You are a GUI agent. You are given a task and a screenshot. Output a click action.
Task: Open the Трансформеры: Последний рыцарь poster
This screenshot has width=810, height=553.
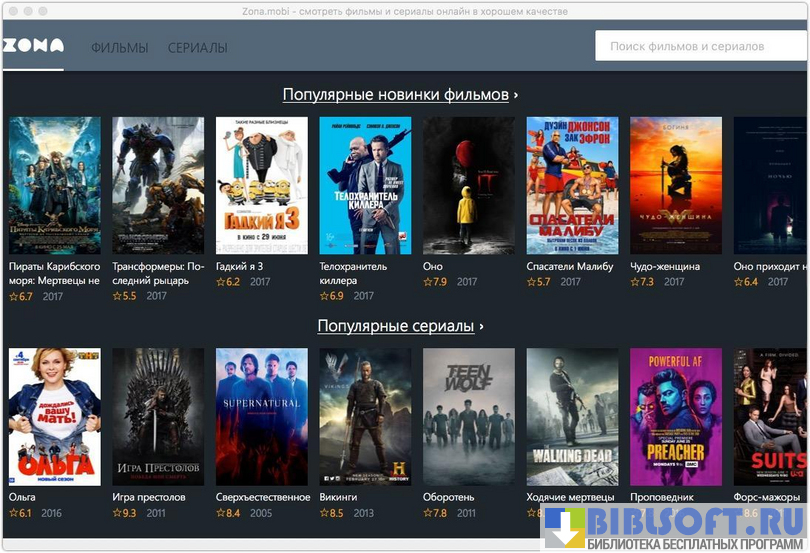click(x=158, y=185)
